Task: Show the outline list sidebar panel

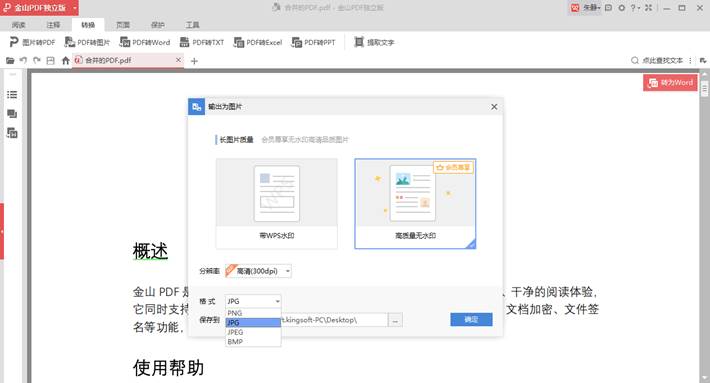Action: 12,95
